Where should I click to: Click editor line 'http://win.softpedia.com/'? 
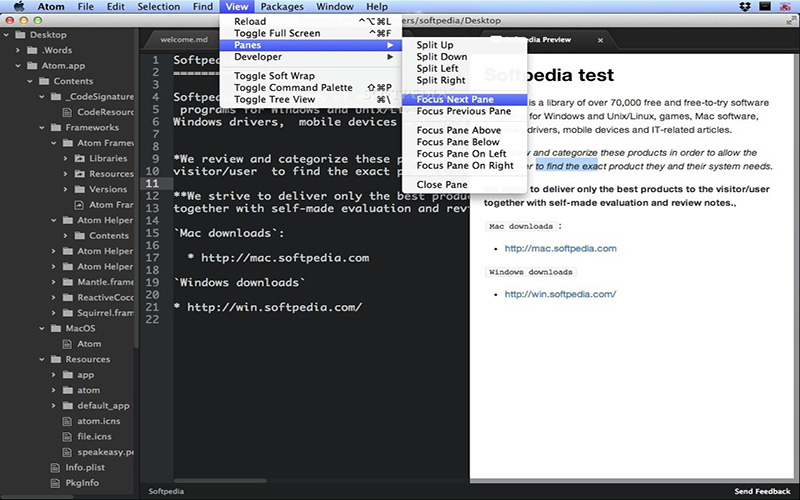(x=274, y=307)
